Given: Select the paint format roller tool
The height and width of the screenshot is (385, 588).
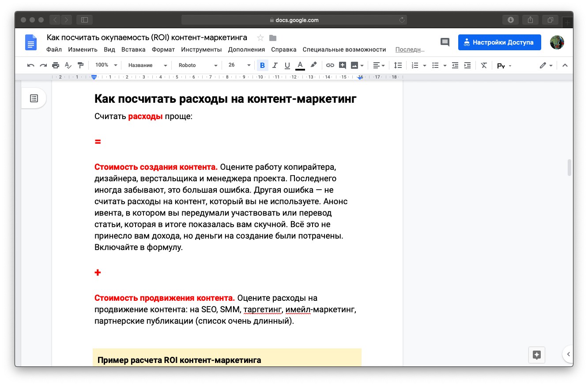Looking at the screenshot, I should point(80,65).
